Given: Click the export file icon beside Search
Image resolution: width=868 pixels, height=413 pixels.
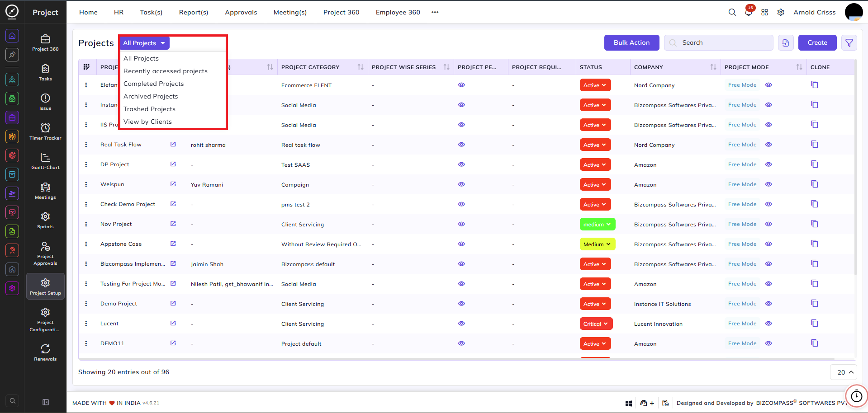Looking at the screenshot, I should 786,43.
